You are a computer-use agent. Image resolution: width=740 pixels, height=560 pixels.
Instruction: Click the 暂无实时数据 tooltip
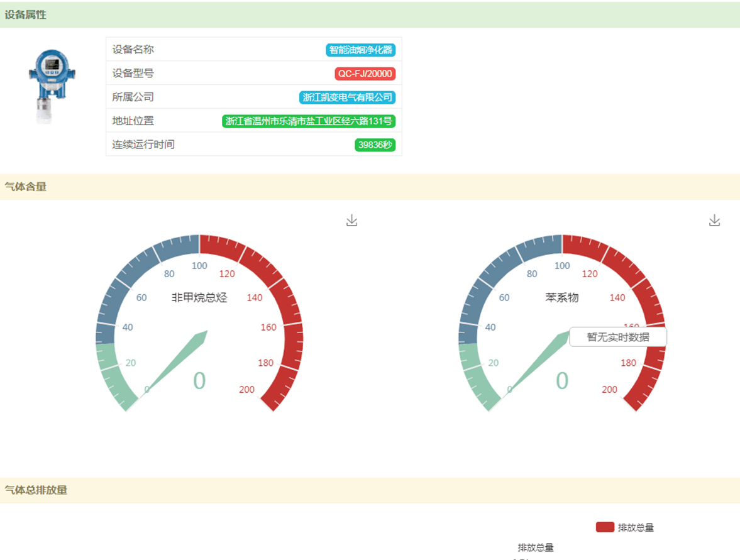[617, 337]
